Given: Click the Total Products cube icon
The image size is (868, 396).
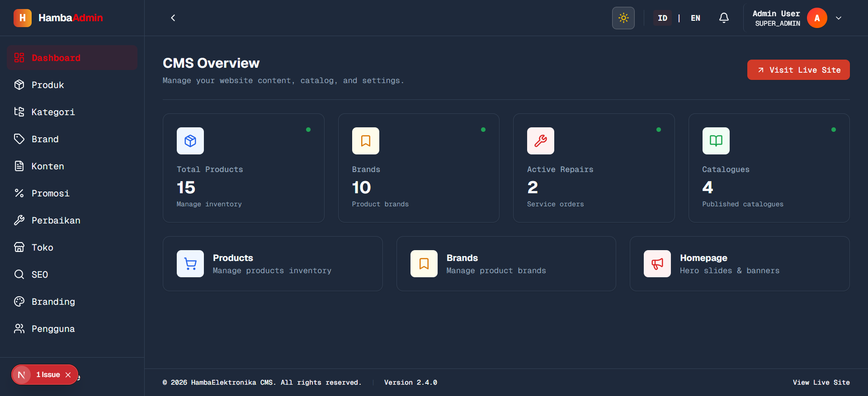Looking at the screenshot, I should pyautogui.click(x=190, y=141).
